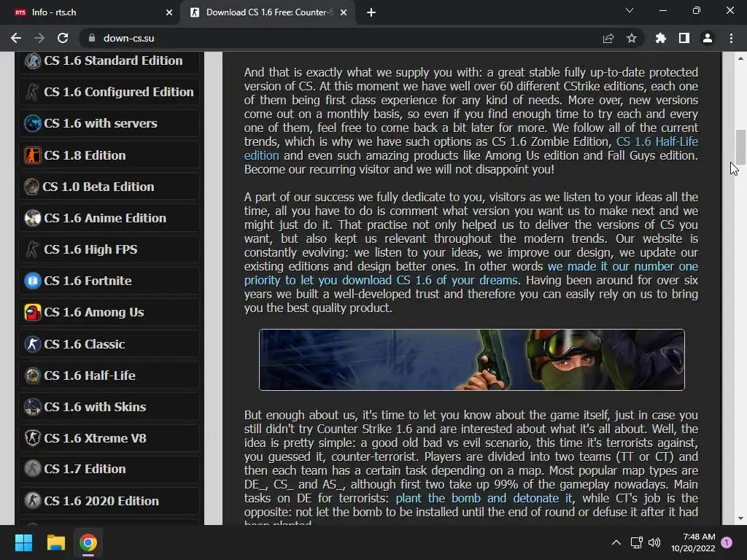Image resolution: width=747 pixels, height=560 pixels.
Task: Open the network status icon
Action: click(636, 542)
